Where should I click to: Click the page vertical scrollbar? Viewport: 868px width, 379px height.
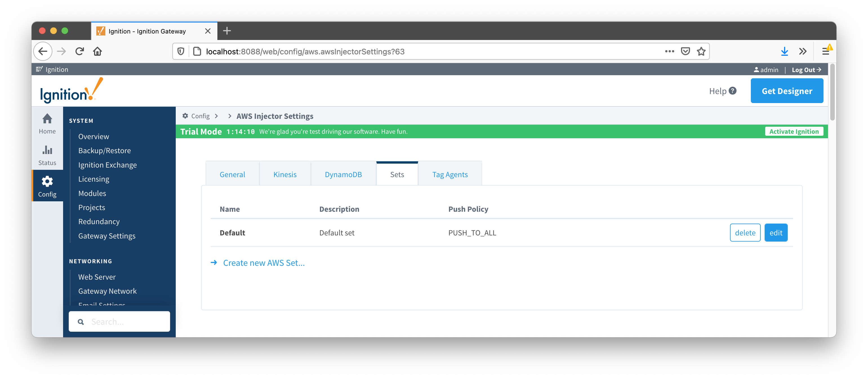coord(832,92)
